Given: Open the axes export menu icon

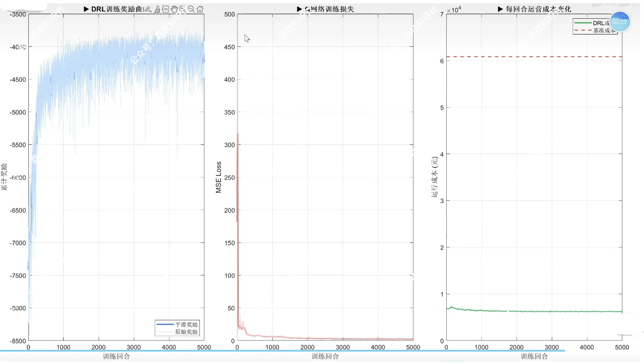Looking at the screenshot, I should tap(148, 9).
